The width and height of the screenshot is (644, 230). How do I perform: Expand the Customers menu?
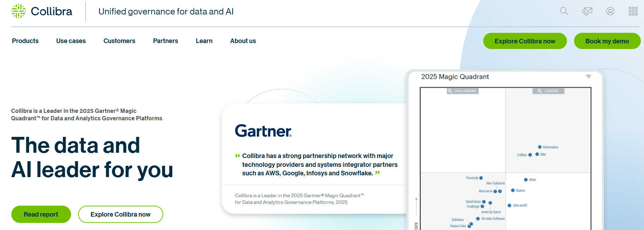(119, 41)
